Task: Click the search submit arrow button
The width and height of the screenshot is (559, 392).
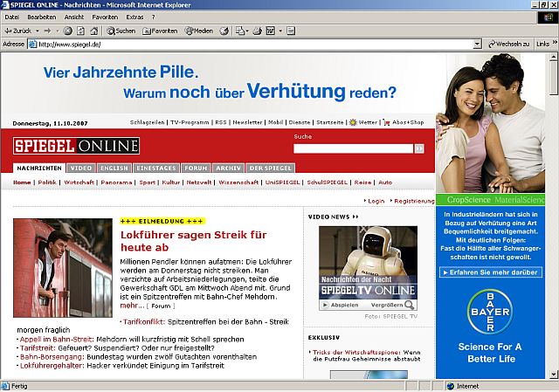Action: (x=419, y=148)
